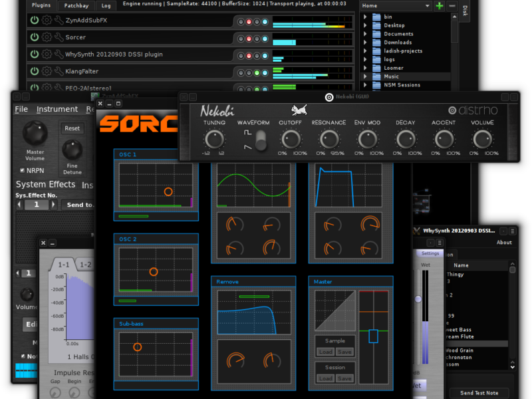Open the Instrument menu in ZynAddSubFX

click(57, 109)
